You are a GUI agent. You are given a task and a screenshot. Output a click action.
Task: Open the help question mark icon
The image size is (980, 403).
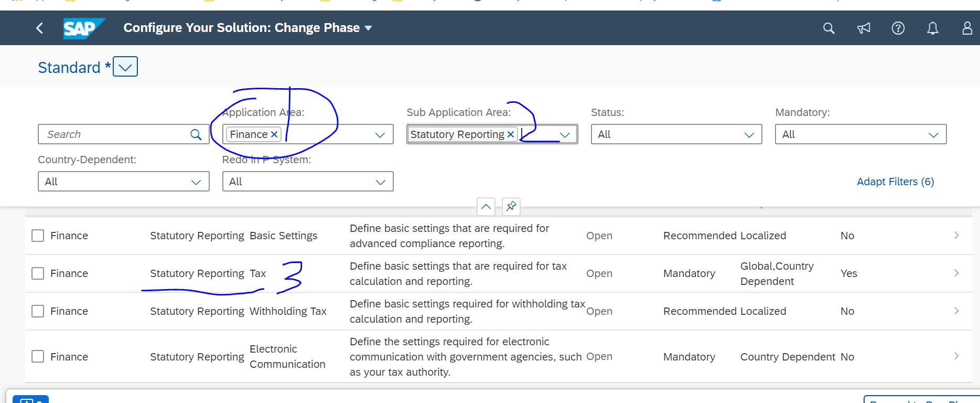[898, 28]
